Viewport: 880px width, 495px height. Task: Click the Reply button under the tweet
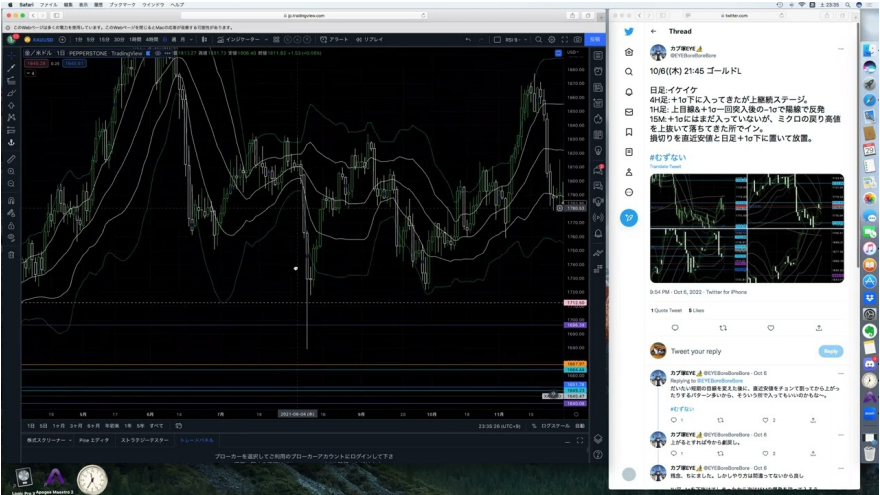(830, 351)
